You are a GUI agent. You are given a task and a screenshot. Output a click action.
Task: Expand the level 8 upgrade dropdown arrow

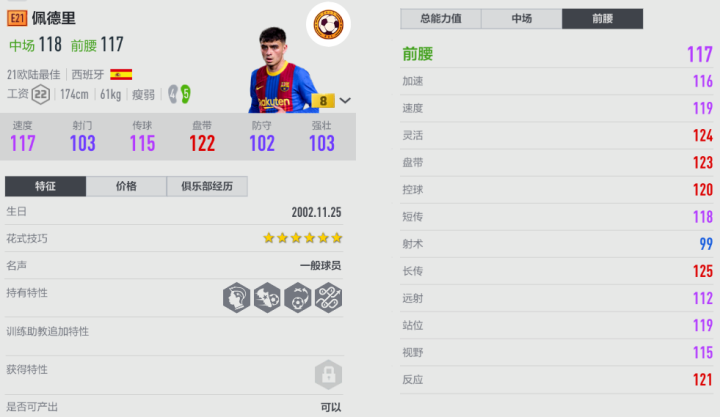point(345,100)
